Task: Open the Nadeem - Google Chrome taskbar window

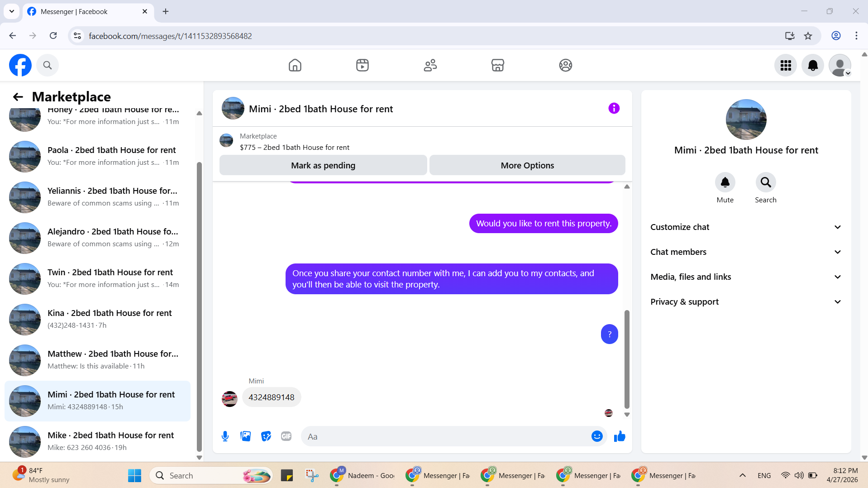Action: (363, 475)
